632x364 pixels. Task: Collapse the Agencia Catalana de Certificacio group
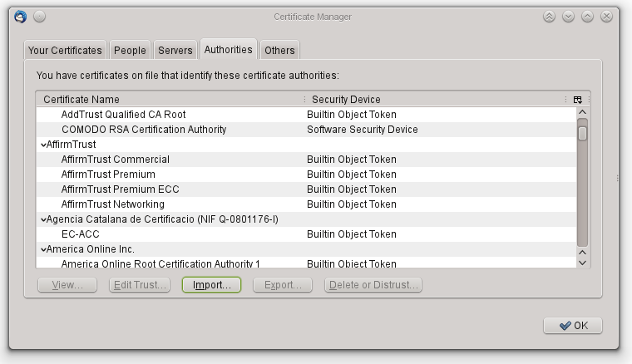pyautogui.click(x=43, y=219)
